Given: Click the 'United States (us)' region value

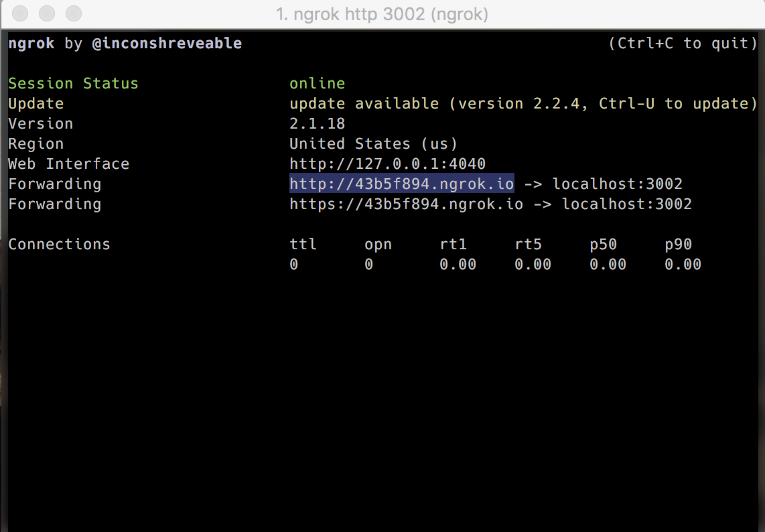Looking at the screenshot, I should [x=373, y=143].
